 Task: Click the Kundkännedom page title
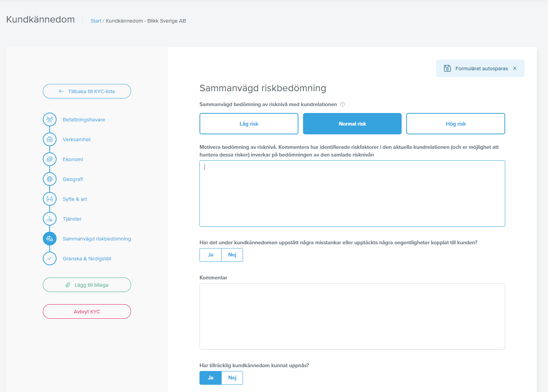(x=41, y=19)
